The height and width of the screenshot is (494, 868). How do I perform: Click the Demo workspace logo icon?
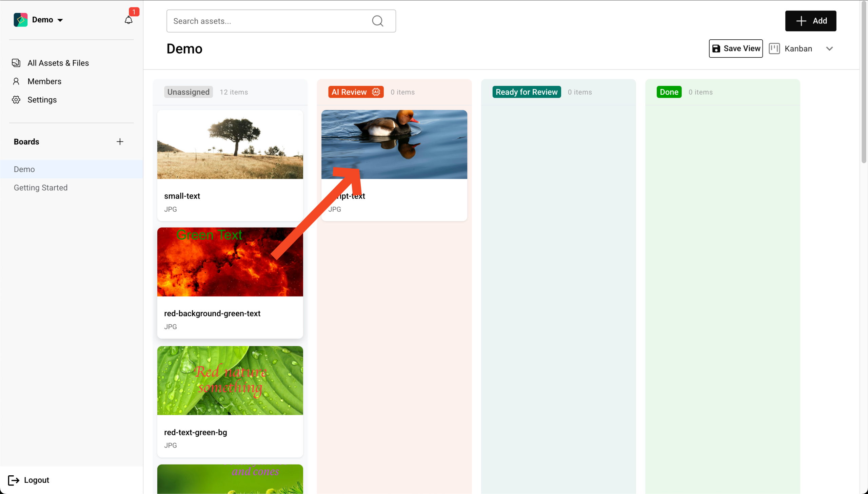[x=20, y=20]
